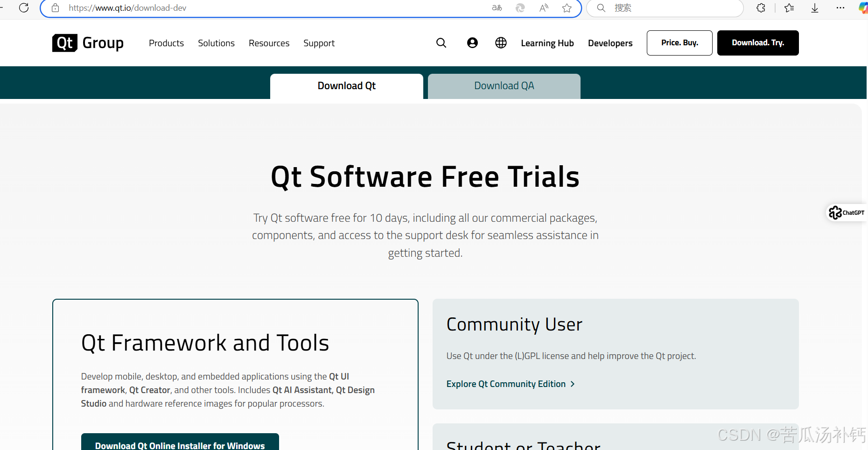Click the read aloud icon in address bar
This screenshot has height=450, width=868.
coord(544,8)
